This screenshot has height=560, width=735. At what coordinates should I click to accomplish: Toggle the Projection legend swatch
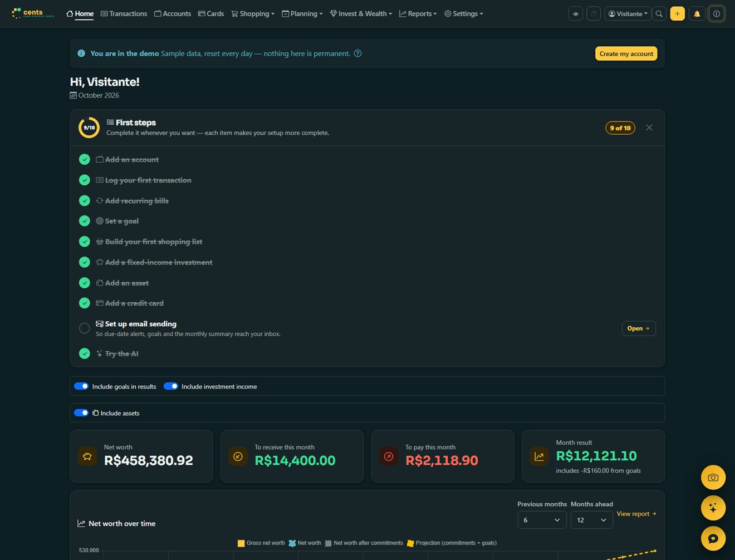tap(410, 543)
